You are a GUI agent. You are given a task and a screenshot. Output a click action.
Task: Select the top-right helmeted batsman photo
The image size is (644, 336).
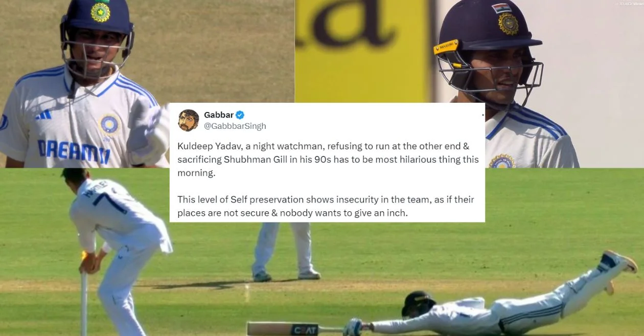coord(469,84)
